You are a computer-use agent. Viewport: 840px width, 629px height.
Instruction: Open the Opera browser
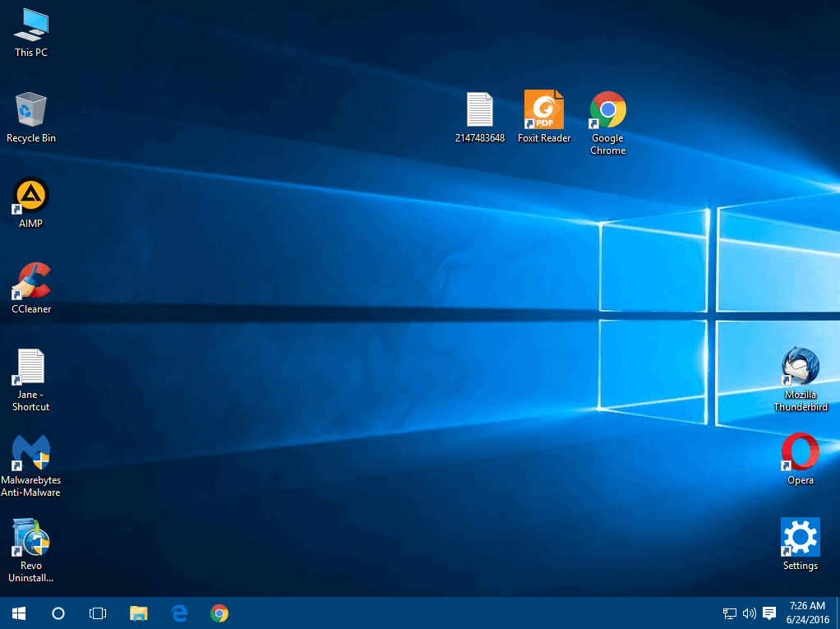click(x=800, y=453)
